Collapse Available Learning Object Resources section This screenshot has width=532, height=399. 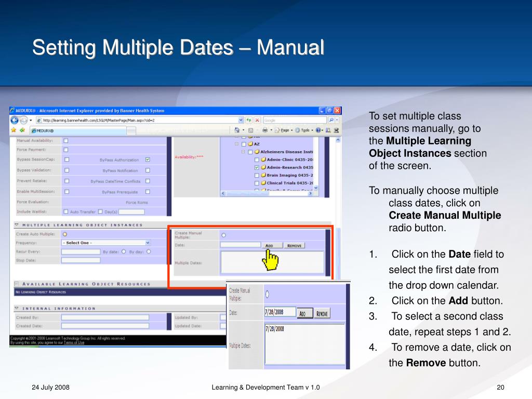(x=16, y=284)
